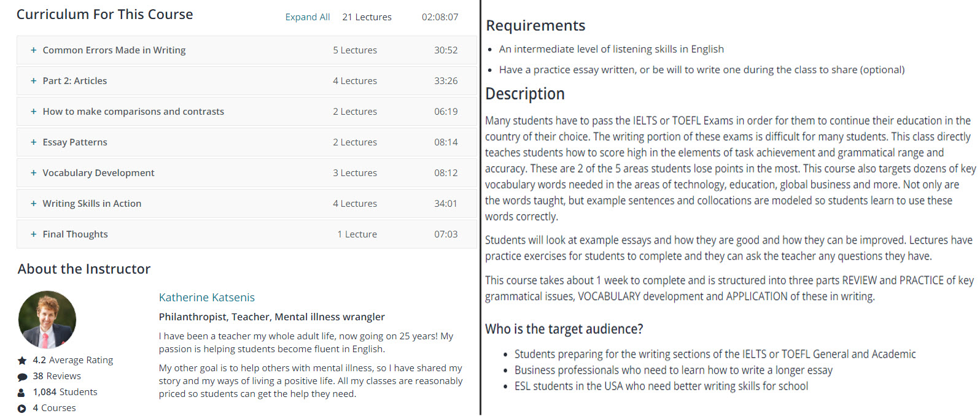Click the '4 Courses' text
980x416 pixels.
(54, 408)
